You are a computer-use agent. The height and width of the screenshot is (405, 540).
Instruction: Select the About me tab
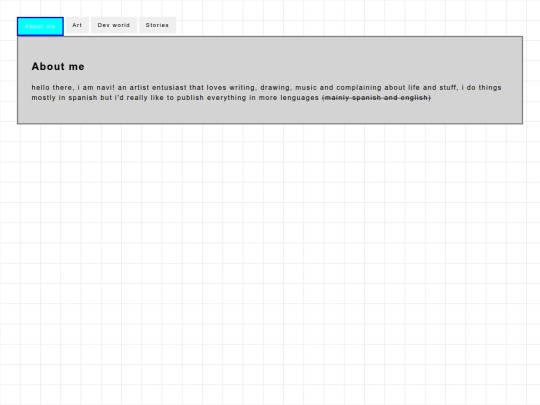[40, 26]
